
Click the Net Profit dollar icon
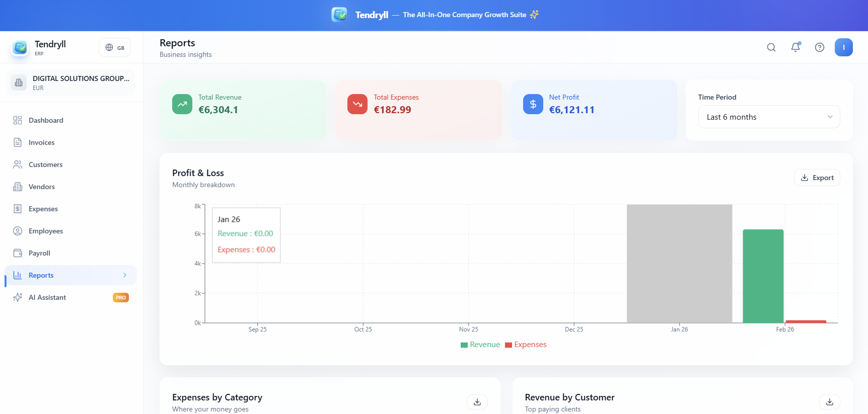533,104
